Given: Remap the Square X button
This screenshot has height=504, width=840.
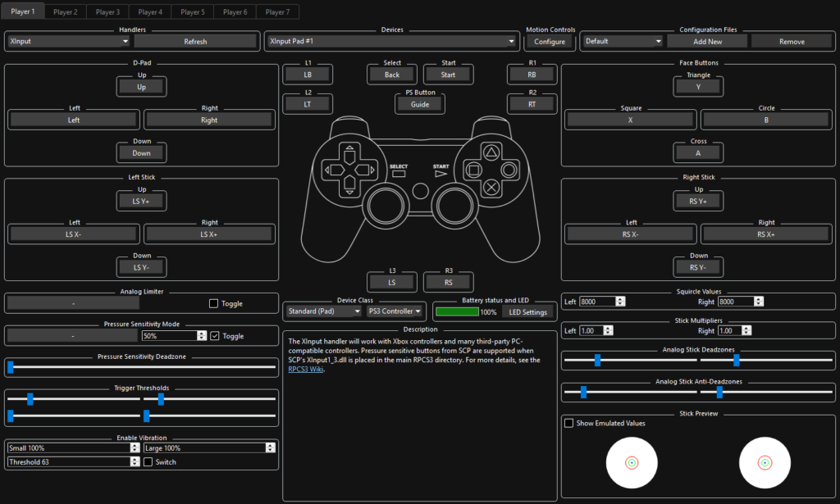Looking at the screenshot, I should [630, 120].
